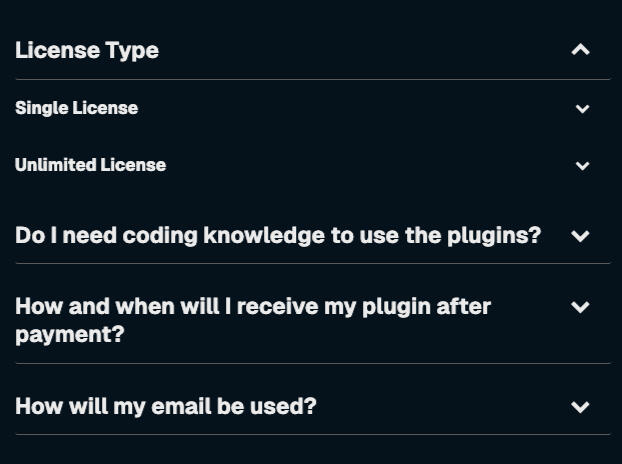Expand Unlimited License with its down chevron
The image size is (622, 464).
(582, 166)
